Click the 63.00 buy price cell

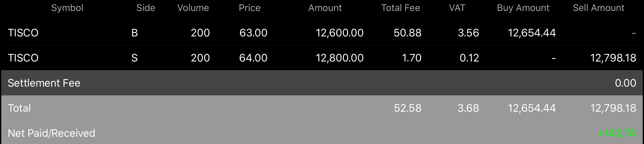(x=253, y=33)
